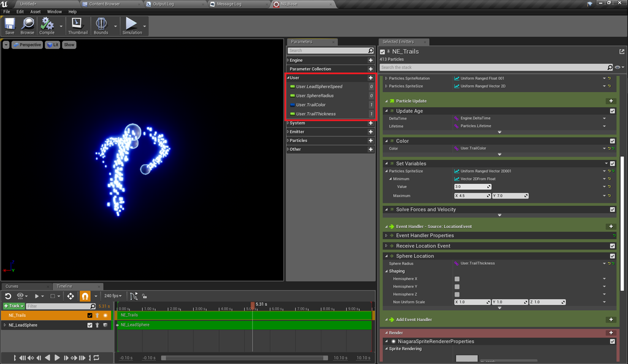Viewport: 628px width, 364px height.
Task: Click the Parameters Search field
Action: [331, 50]
